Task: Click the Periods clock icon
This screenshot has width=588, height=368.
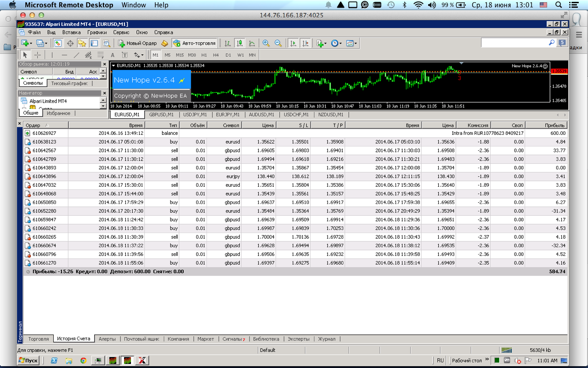Action: click(x=334, y=43)
